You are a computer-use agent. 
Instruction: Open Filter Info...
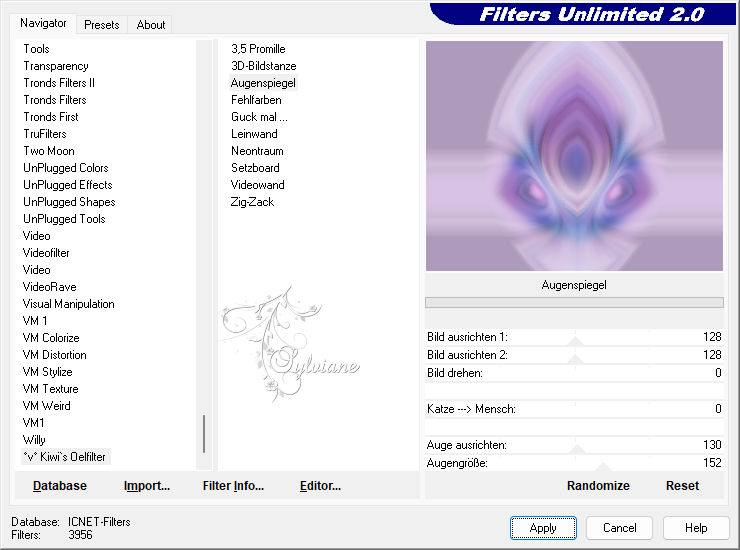(x=233, y=486)
